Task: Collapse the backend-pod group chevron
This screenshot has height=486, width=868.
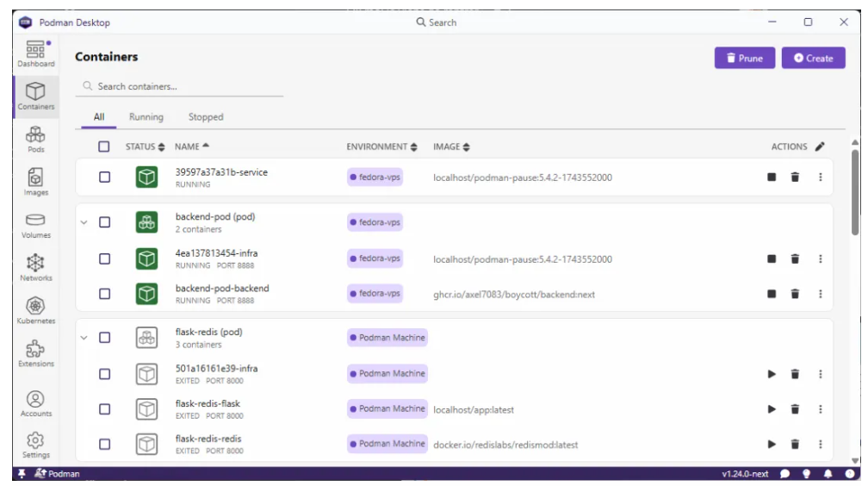Action: pos(84,222)
